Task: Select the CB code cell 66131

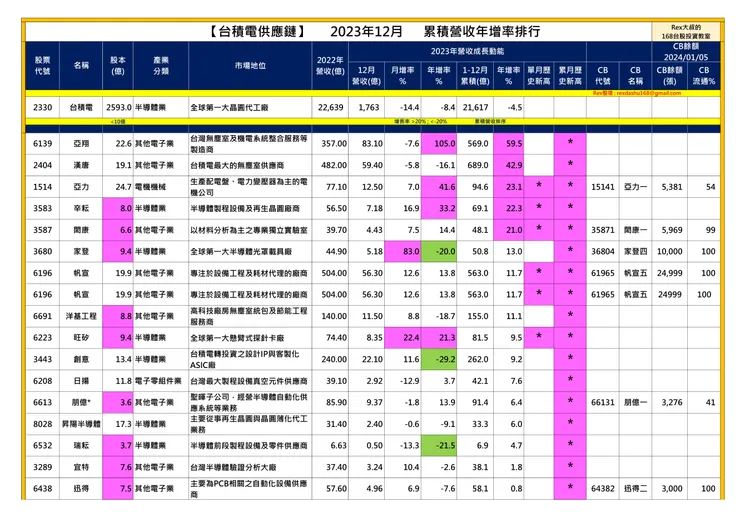Action: [x=603, y=402]
